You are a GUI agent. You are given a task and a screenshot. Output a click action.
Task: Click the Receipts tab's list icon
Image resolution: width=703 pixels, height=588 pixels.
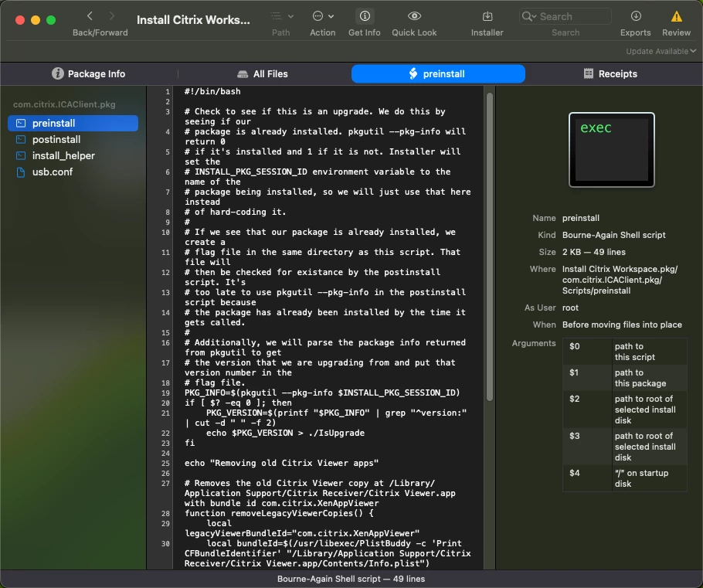click(588, 73)
